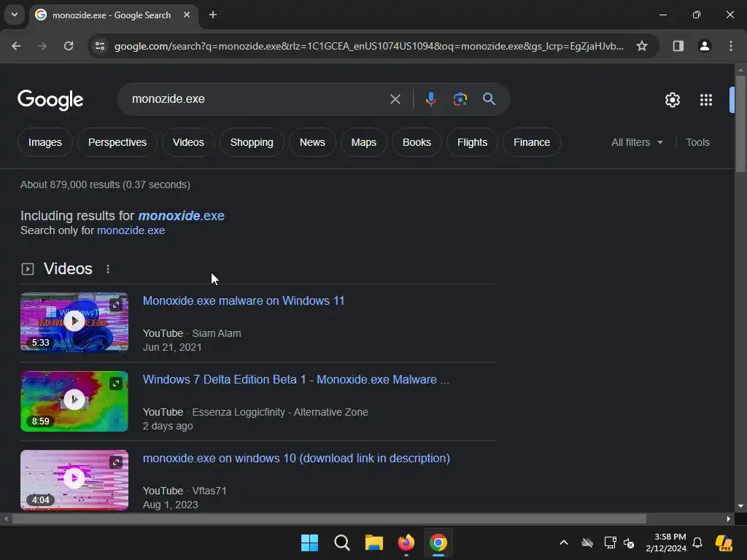Reload the current page
Viewport: 747px width, 560px height.
[x=69, y=46]
